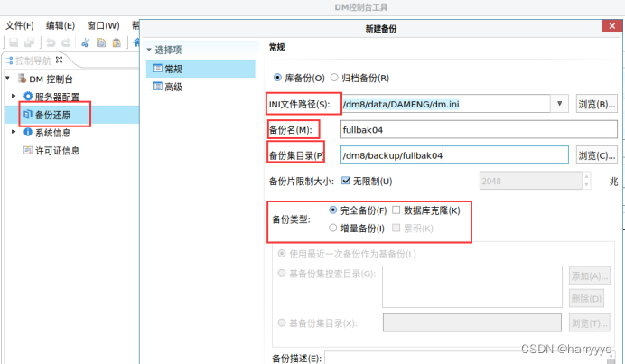Screen dimensions: 625x364
Task: Click the DM 控制台 root label
Action: pos(51,79)
